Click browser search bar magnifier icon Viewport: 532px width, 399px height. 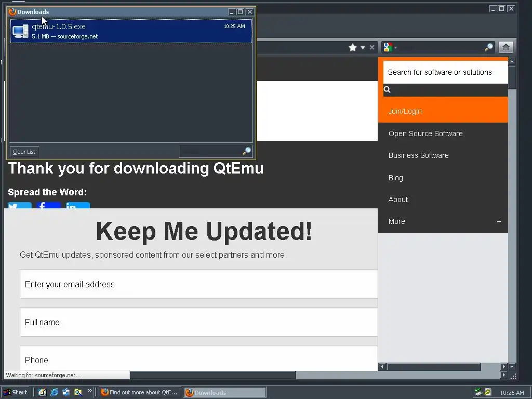[x=488, y=47]
